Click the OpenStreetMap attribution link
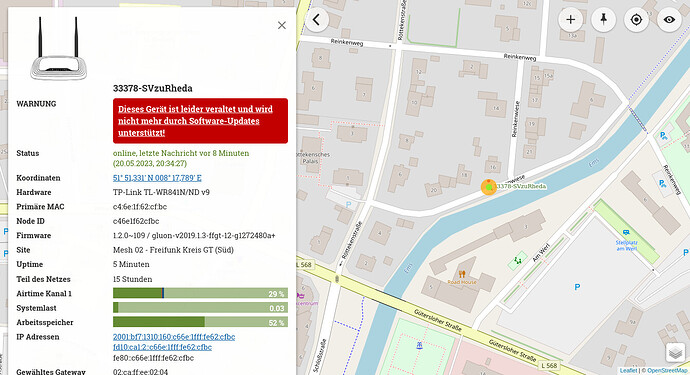 point(667,371)
